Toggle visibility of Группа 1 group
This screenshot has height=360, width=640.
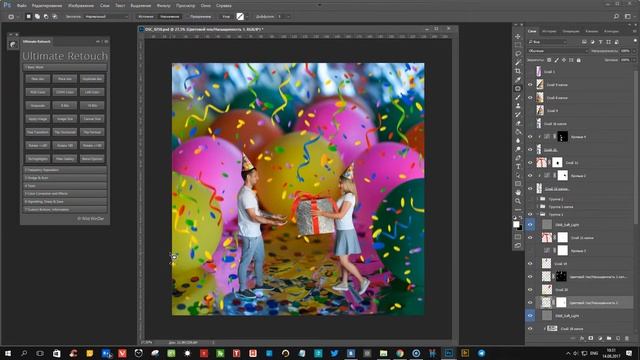(530, 214)
